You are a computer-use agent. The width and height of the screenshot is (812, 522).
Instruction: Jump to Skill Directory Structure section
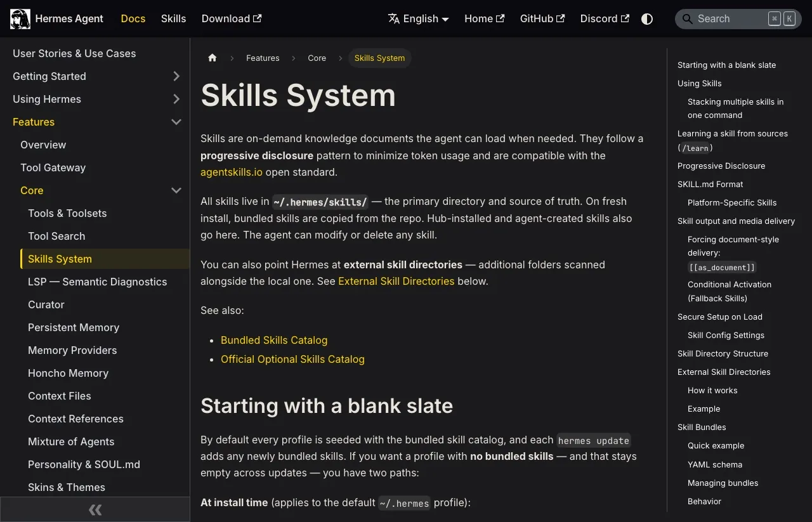click(x=723, y=353)
